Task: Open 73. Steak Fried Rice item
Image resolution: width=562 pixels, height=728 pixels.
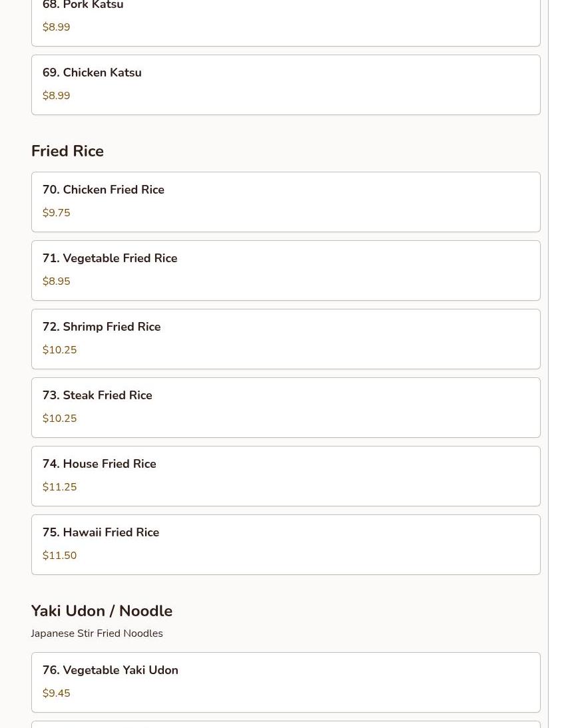Action: coord(285,407)
